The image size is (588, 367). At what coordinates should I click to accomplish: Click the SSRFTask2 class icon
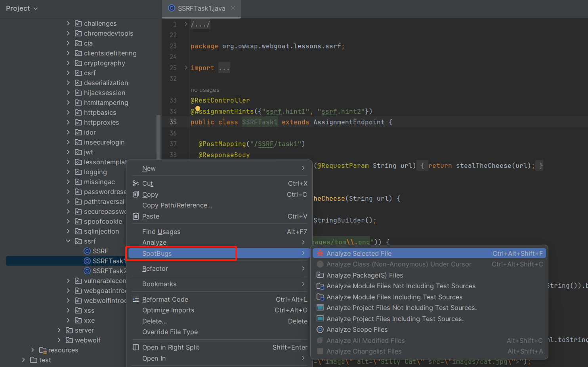tap(88, 271)
